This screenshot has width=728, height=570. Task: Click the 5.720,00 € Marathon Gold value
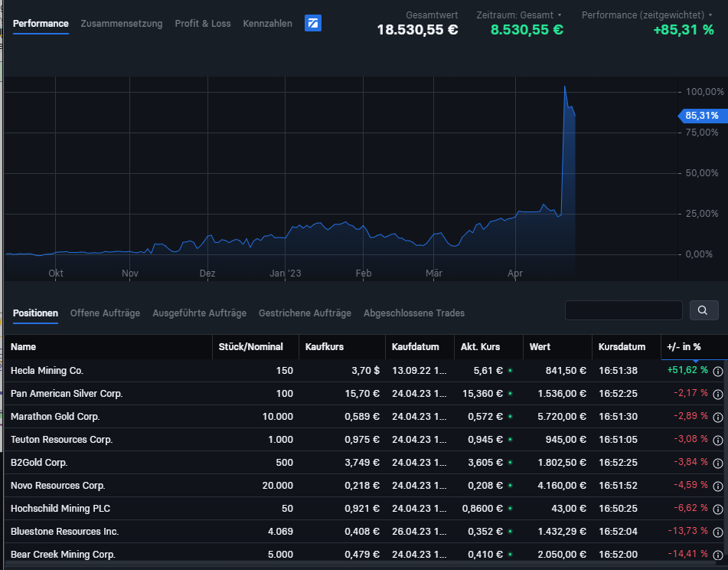coord(562,417)
